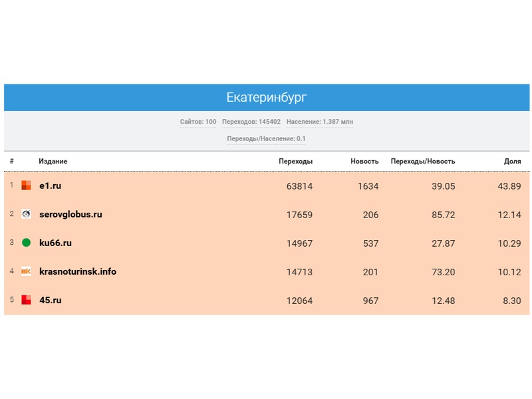The image size is (532, 399).
Task: Open the krasnoturinsk.info publication link
Action: pos(78,272)
